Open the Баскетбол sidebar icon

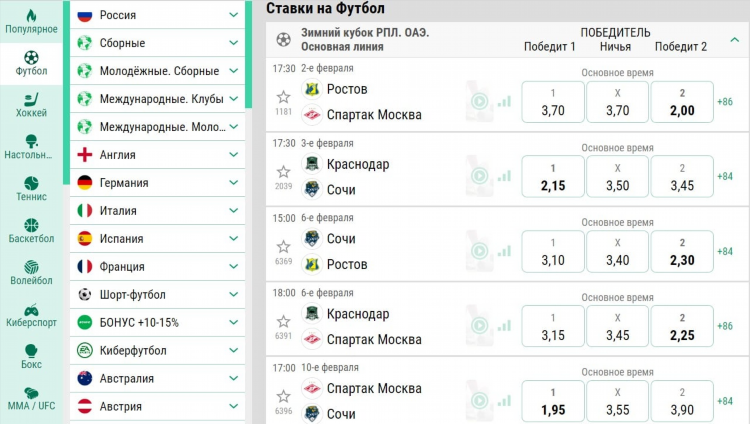[x=31, y=225]
